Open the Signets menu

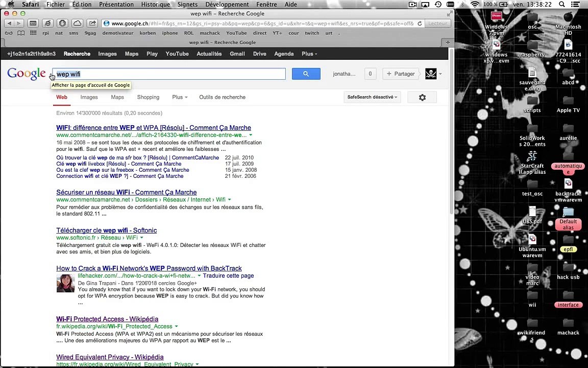coord(187,4)
